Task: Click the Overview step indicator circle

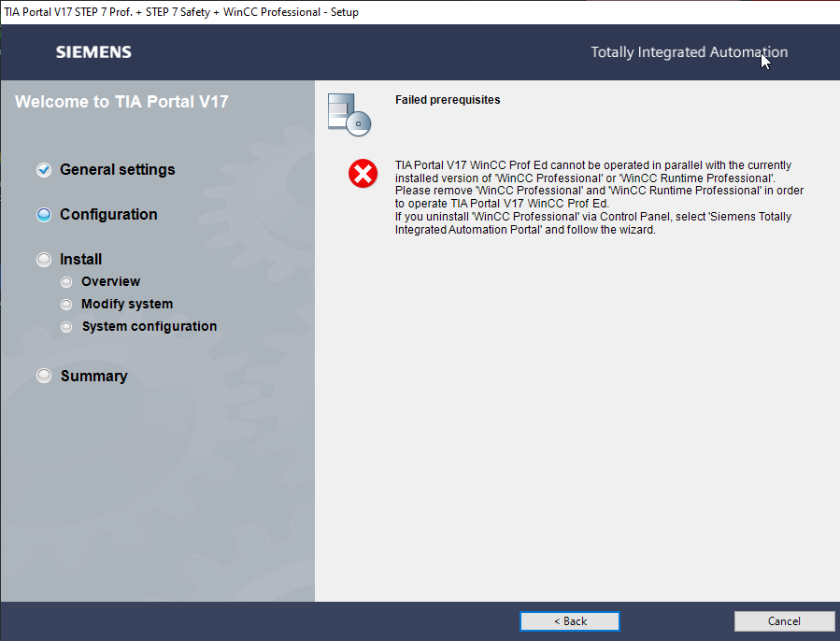Action: tap(66, 282)
